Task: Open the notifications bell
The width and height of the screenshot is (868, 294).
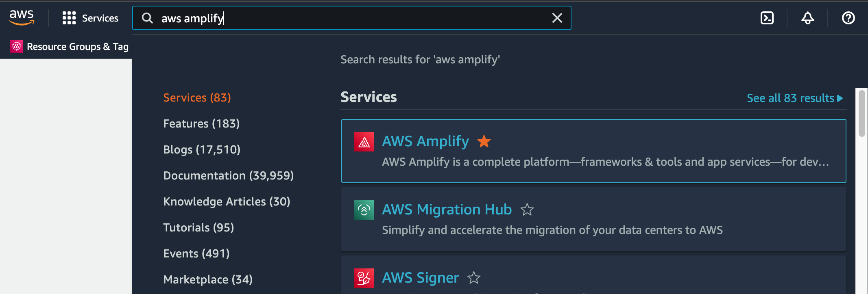Action: (x=807, y=18)
